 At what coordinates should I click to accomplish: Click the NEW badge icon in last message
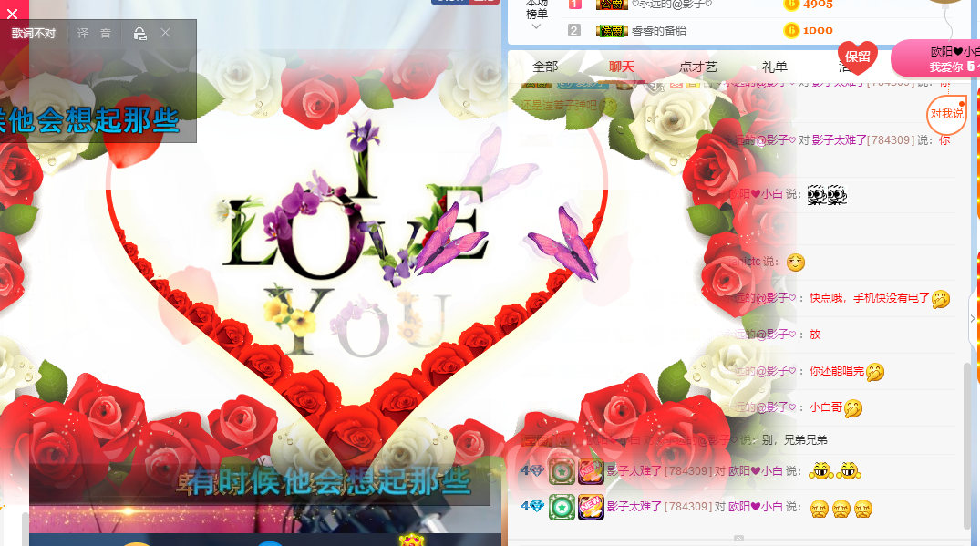(x=591, y=508)
